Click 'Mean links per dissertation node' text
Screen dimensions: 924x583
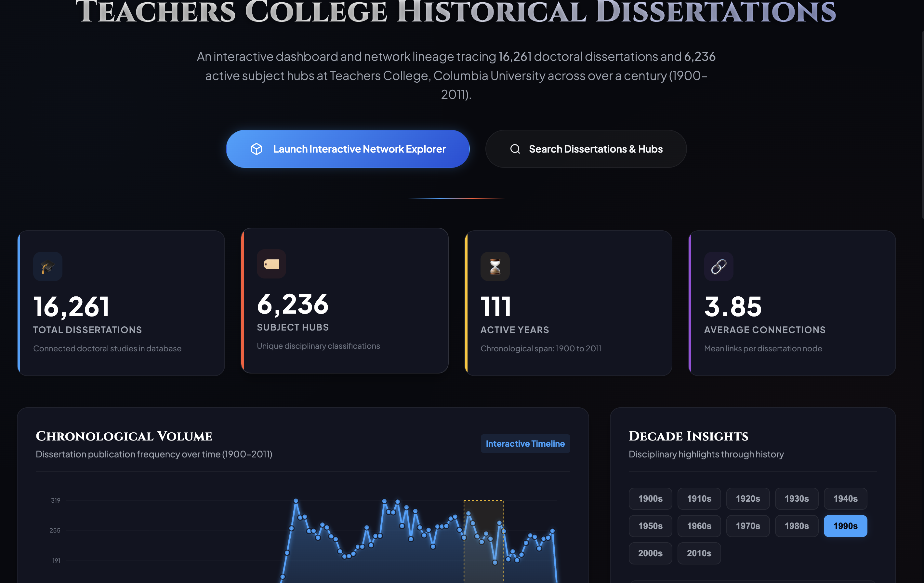point(763,348)
